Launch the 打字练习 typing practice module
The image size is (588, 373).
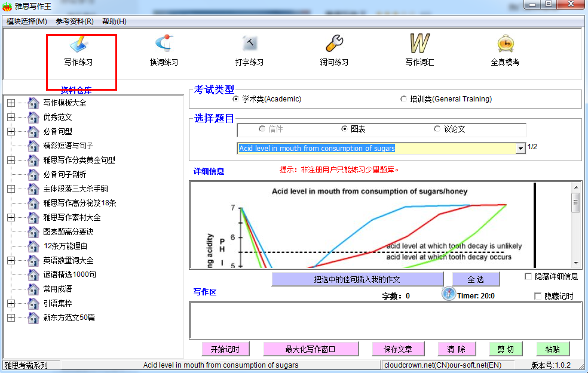point(249,51)
